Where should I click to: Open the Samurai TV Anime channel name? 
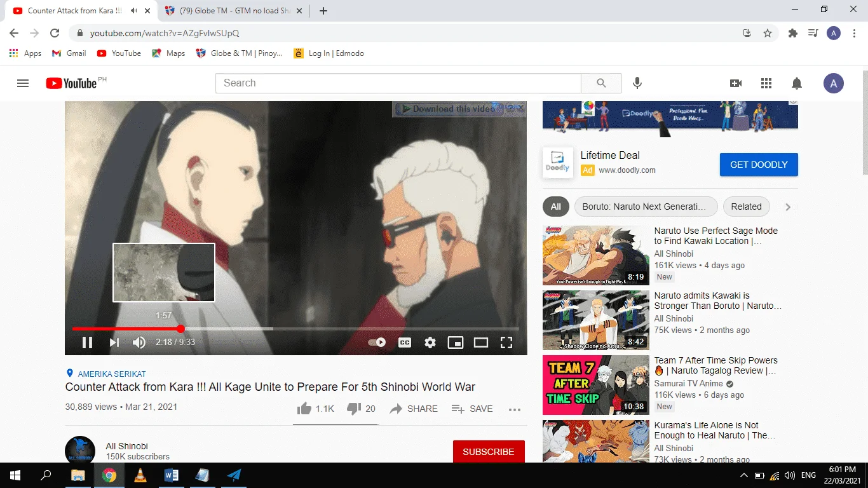[x=689, y=384]
